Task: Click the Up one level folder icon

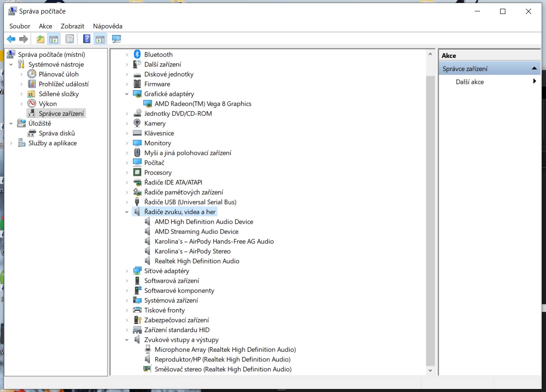Action: click(x=41, y=39)
